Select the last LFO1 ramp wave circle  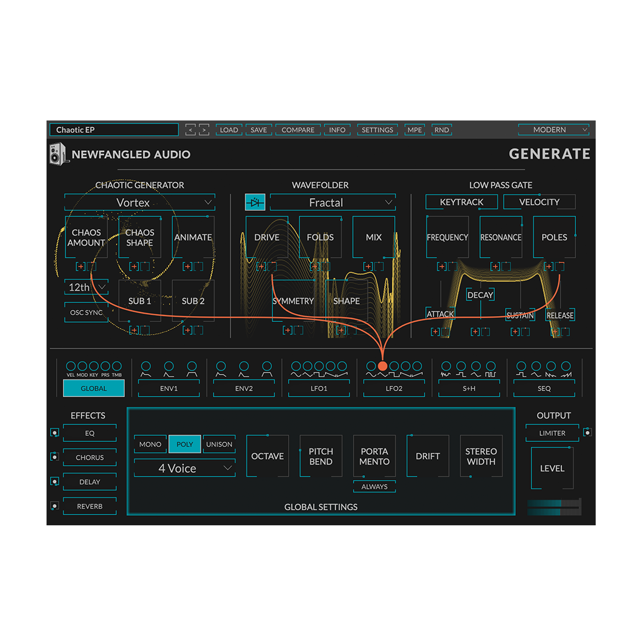pos(342,366)
